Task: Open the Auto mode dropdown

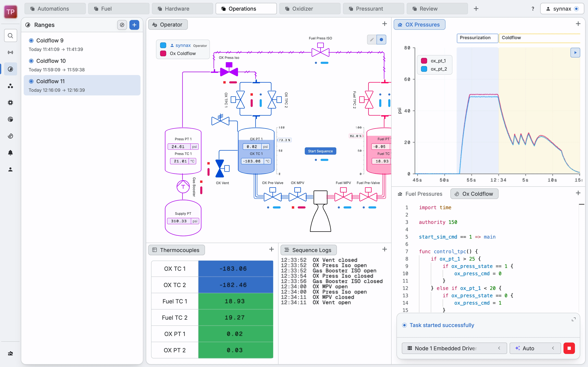Action: point(535,348)
